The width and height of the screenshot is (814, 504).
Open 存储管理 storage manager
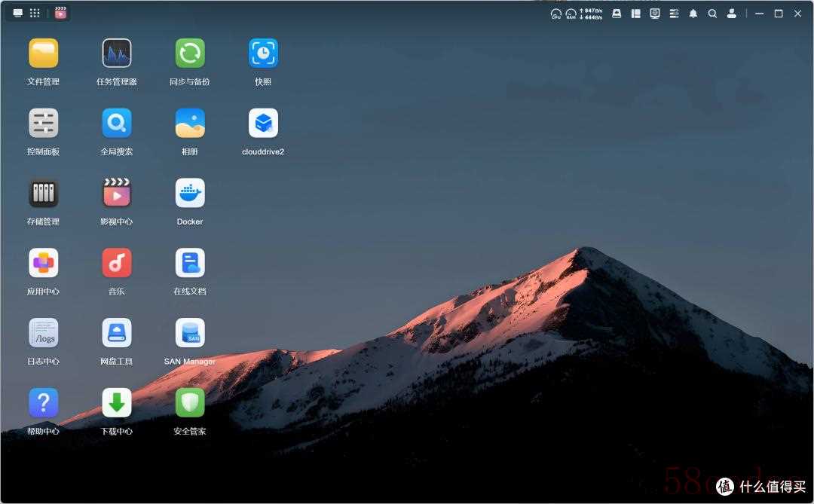[x=43, y=194]
